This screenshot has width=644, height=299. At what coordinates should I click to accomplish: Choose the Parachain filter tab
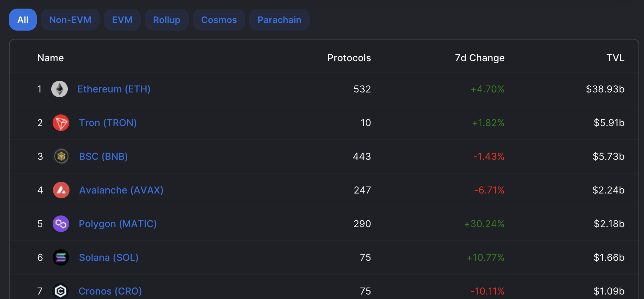pyautogui.click(x=279, y=20)
